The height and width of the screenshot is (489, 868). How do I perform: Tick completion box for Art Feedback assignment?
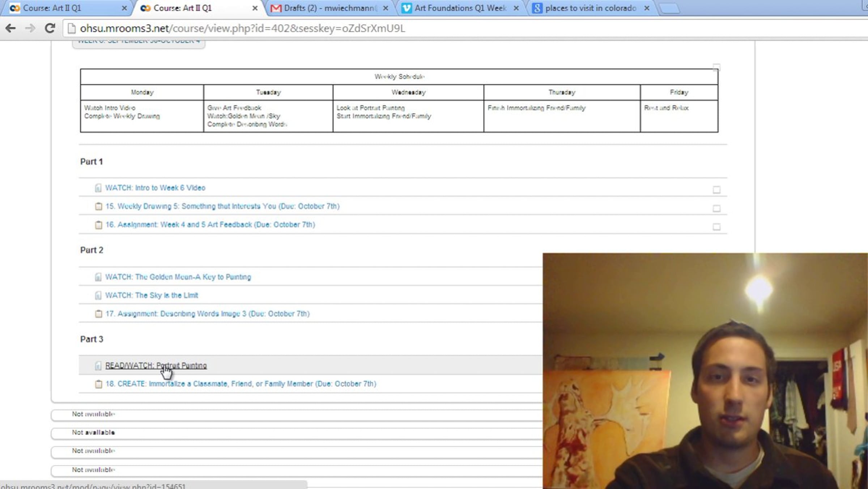(x=716, y=227)
